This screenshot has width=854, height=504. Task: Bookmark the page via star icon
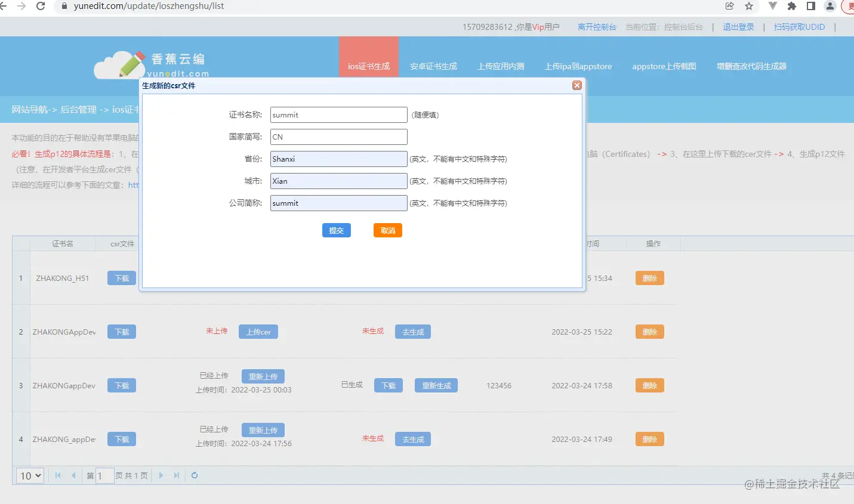click(749, 7)
